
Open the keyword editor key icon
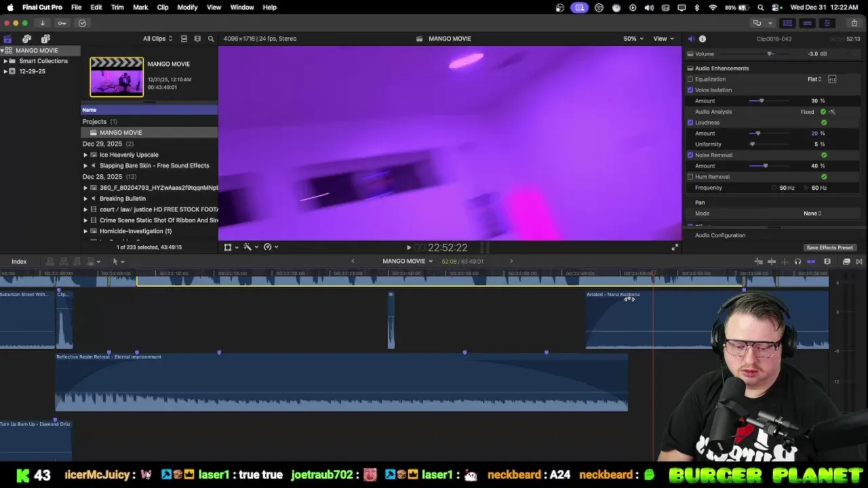coord(62,23)
